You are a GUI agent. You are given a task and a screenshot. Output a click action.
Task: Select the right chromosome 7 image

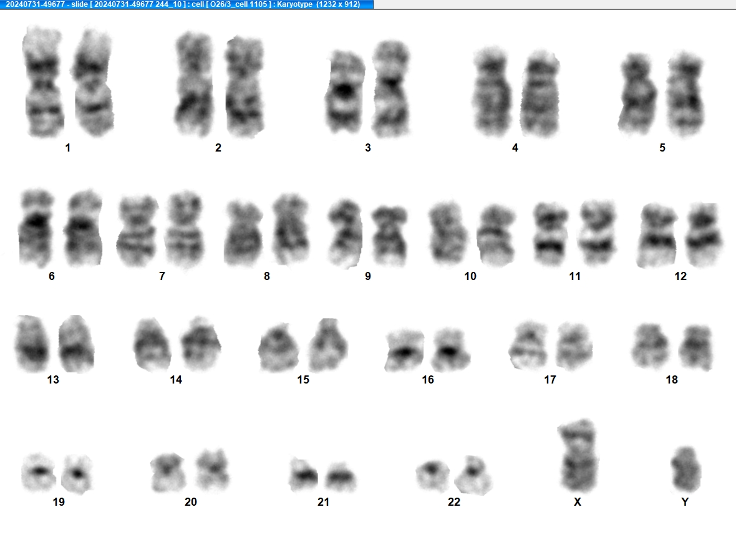[x=185, y=229]
